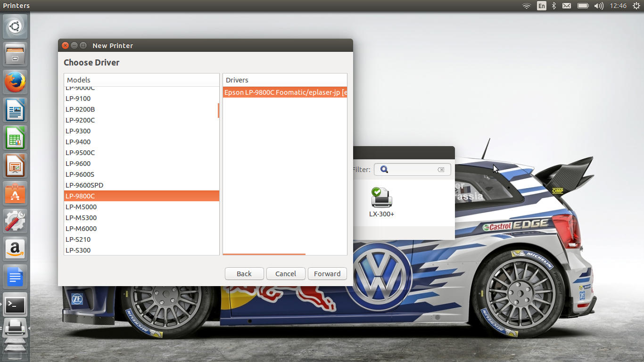Open the blue document icon in the dock
Image resolution: width=644 pixels, height=362 pixels.
[x=15, y=277]
